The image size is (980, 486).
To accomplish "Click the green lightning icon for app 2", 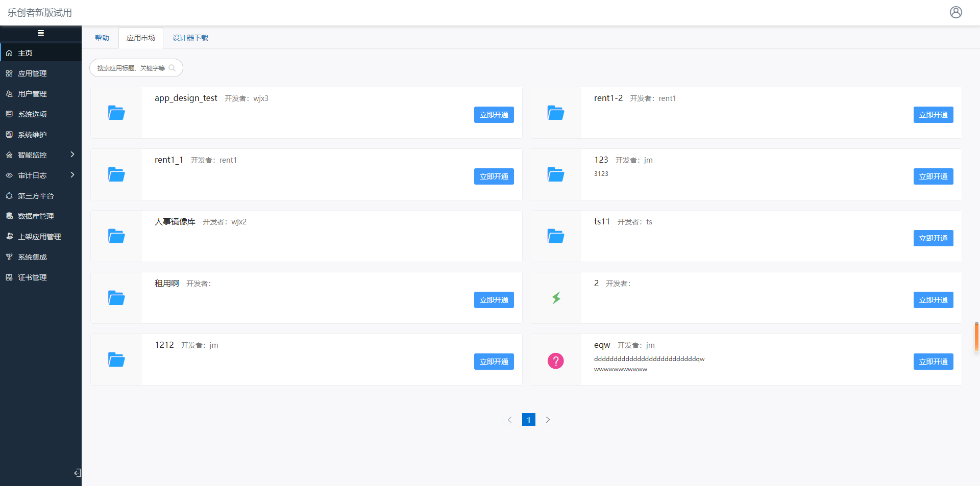I will (x=556, y=298).
